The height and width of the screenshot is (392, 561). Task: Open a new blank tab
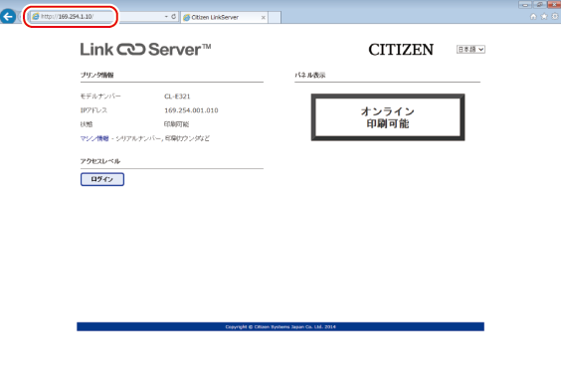point(275,17)
